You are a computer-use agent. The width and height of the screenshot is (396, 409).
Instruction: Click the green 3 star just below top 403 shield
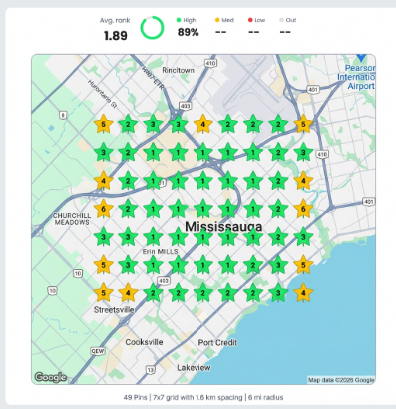[178, 124]
